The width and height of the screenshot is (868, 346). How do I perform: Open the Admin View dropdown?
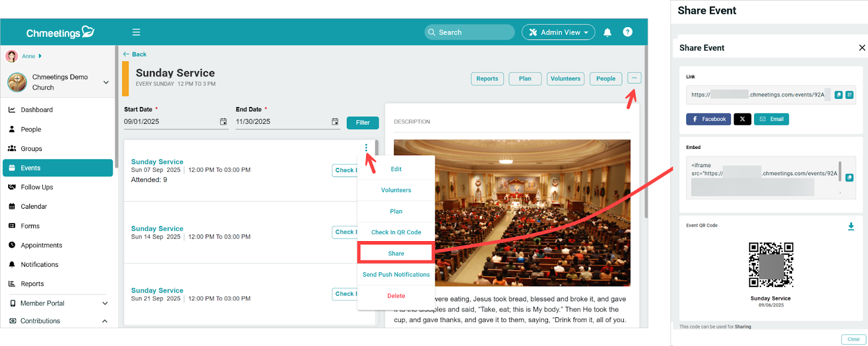click(x=558, y=33)
